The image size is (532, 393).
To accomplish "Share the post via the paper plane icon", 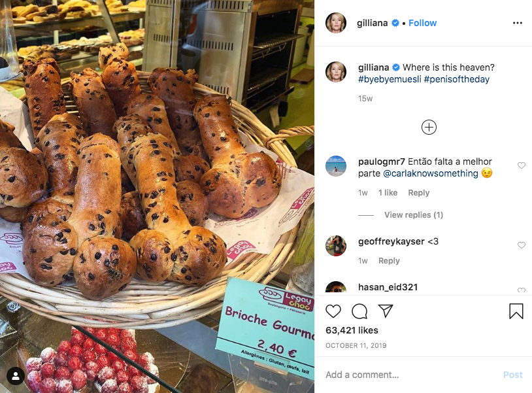I will 386,311.
